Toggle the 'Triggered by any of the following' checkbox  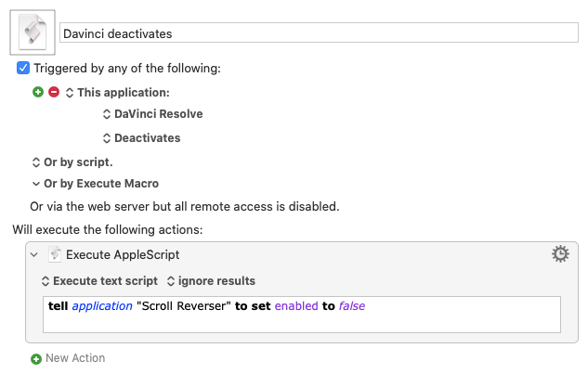(23, 69)
